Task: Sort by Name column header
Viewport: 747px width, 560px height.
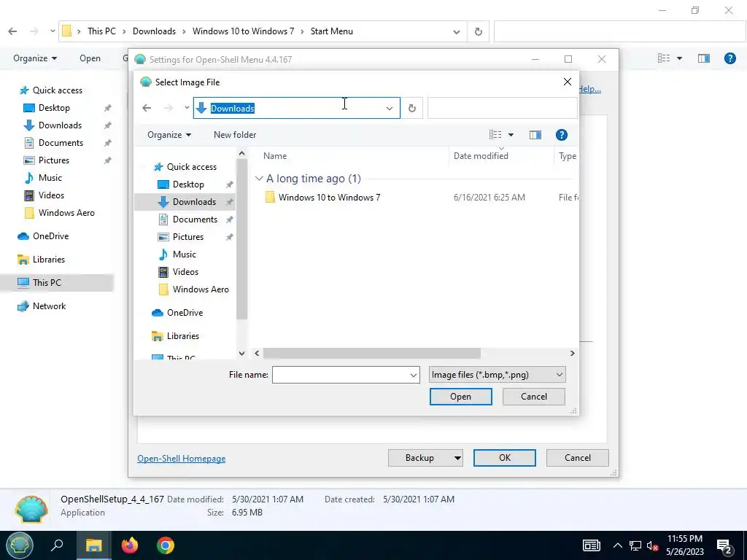Action: click(275, 156)
